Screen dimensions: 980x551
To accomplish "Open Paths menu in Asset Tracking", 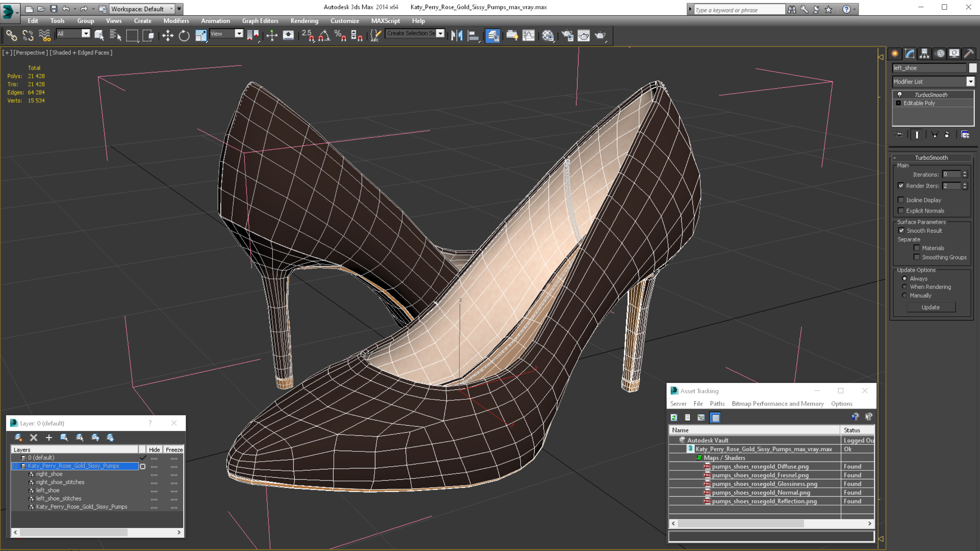I will [717, 403].
